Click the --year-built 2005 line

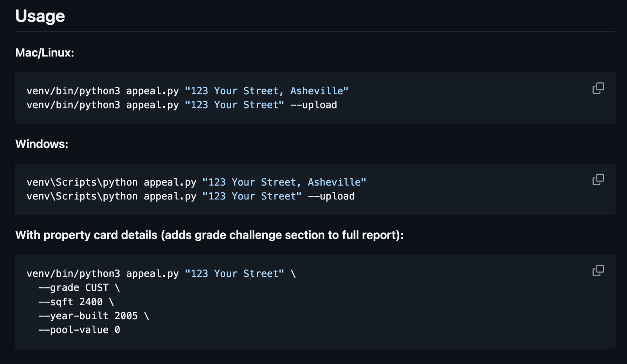coord(94,316)
